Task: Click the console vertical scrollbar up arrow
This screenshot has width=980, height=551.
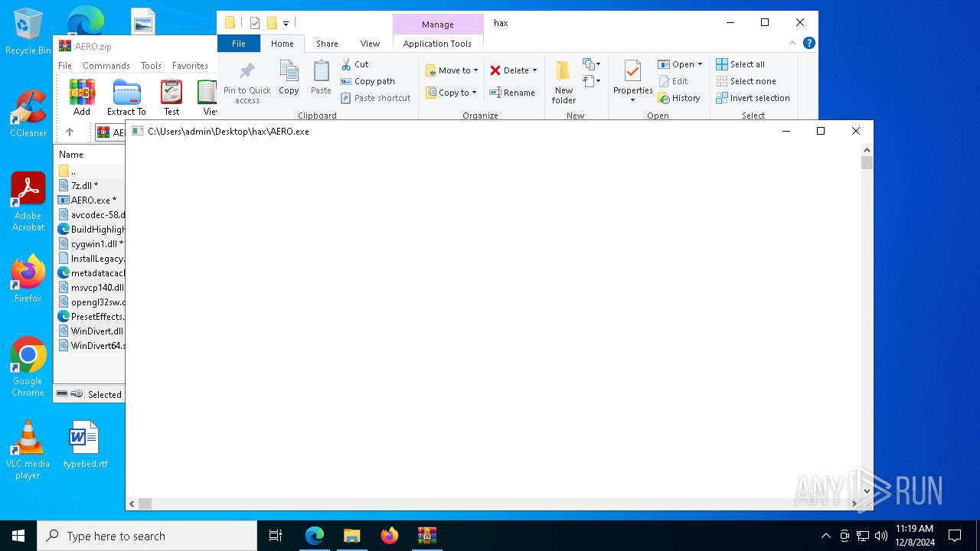Action: 867,150
